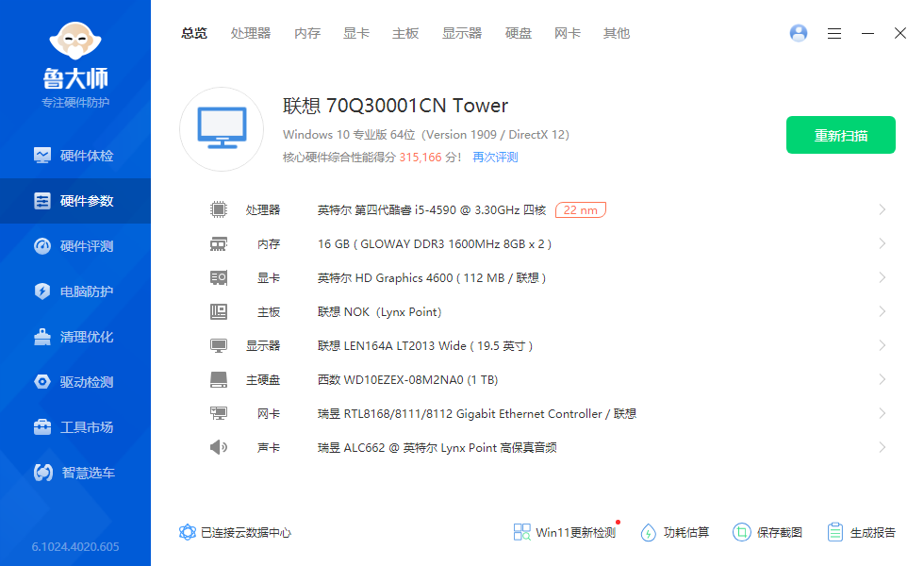
Task: Click the computer monitor device icon
Action: coord(222,129)
